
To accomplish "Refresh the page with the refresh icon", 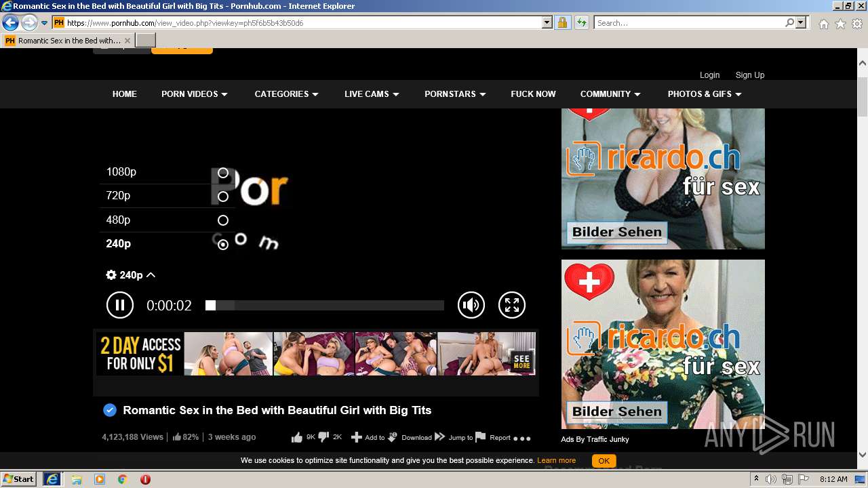I will [x=581, y=23].
